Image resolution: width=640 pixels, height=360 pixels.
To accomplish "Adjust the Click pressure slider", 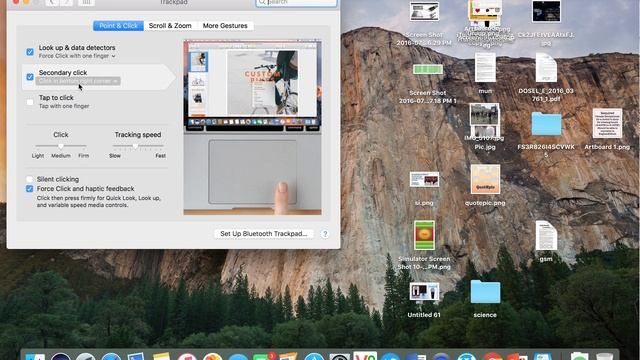I will [61, 146].
